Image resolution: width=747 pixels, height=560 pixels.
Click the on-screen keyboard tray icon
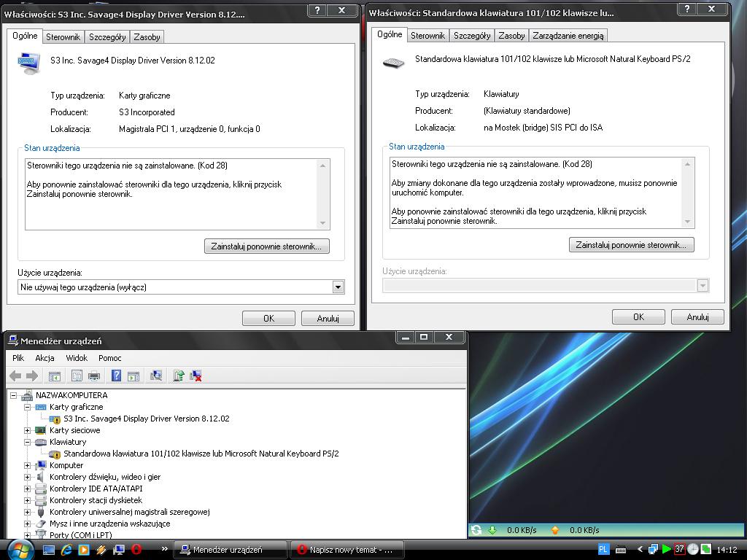621,550
